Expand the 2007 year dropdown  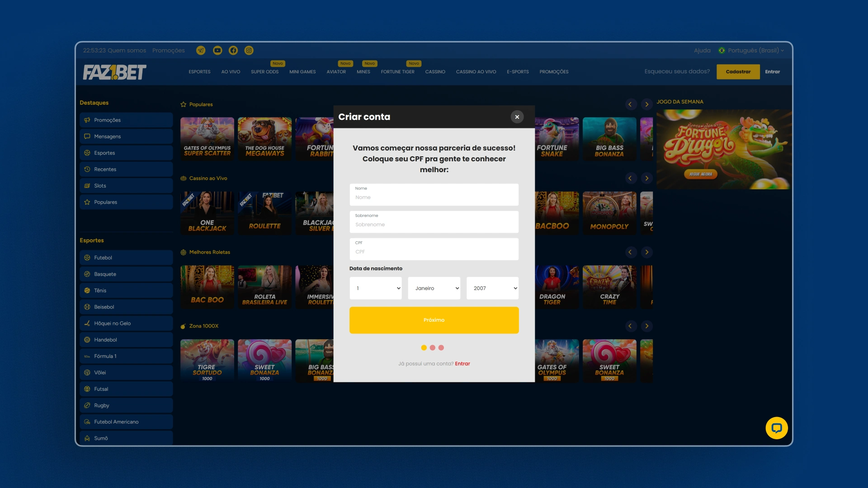492,288
